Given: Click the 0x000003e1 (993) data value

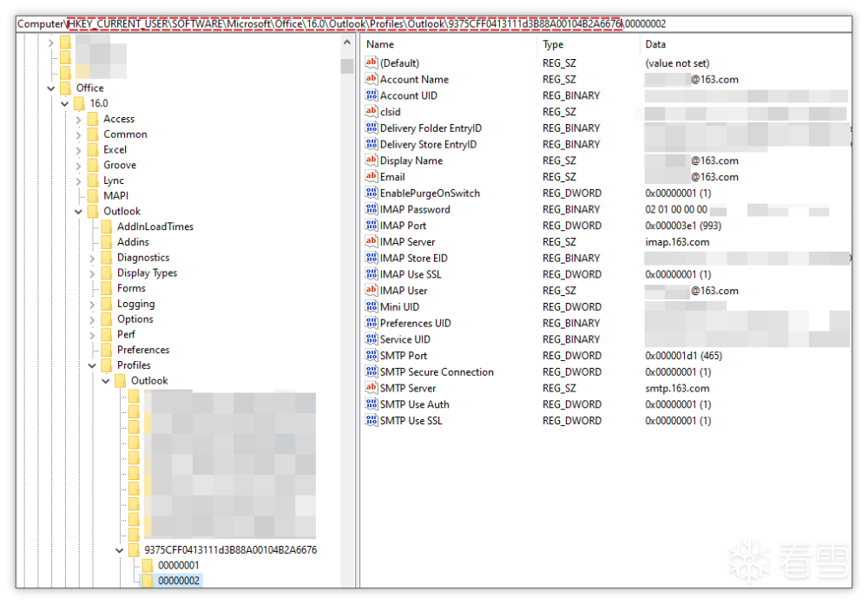Looking at the screenshot, I should (683, 226).
